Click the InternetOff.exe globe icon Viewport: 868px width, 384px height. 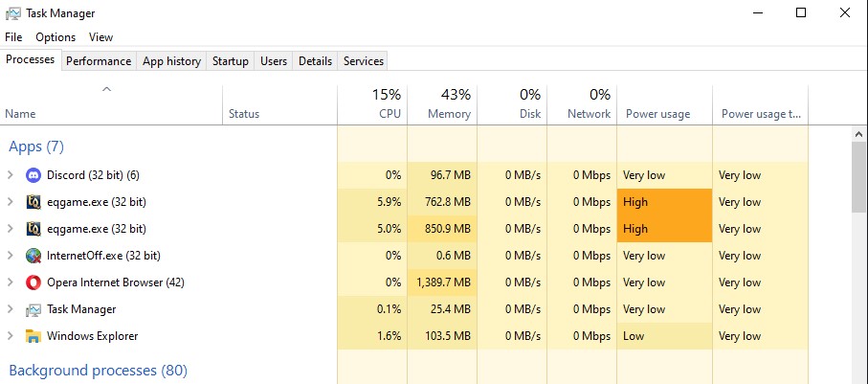33,256
